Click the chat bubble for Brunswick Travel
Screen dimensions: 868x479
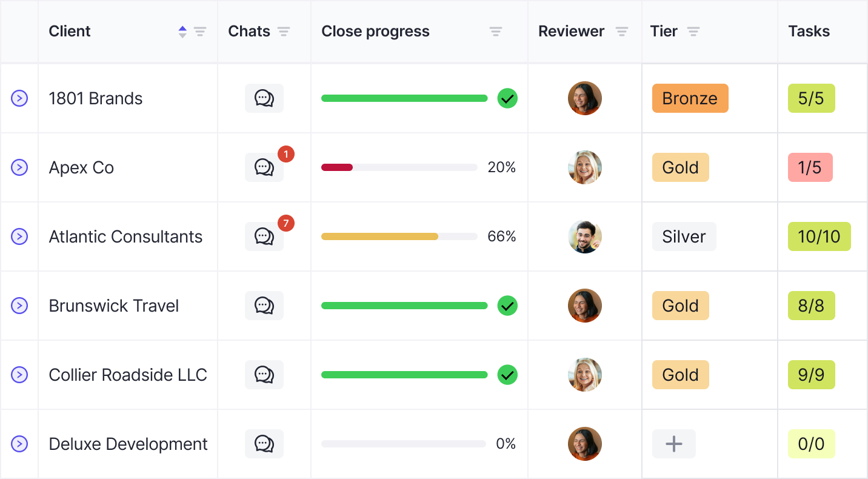click(264, 306)
